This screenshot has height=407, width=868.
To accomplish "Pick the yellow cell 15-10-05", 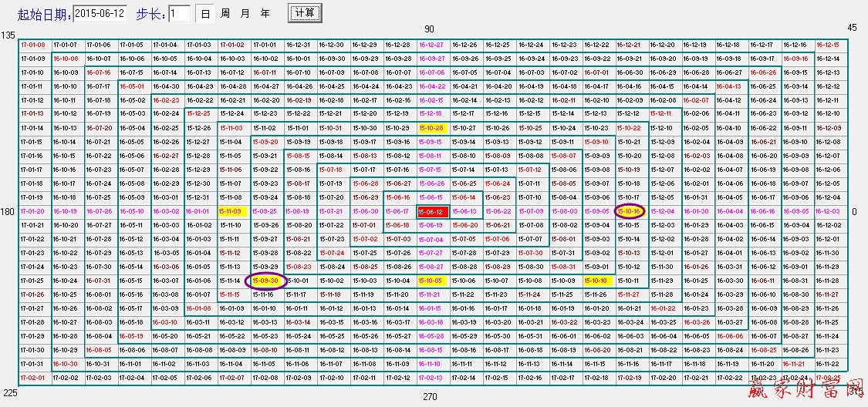I will point(431,281).
